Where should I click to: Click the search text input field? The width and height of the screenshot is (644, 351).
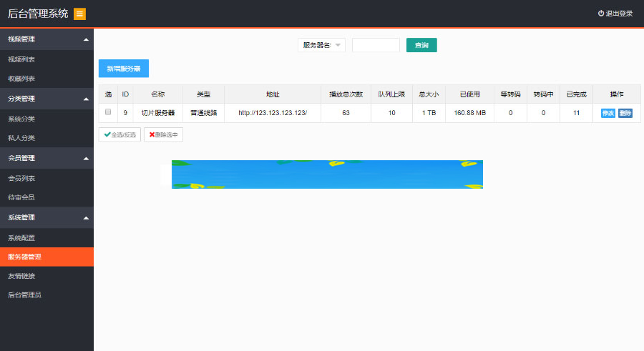(x=376, y=45)
